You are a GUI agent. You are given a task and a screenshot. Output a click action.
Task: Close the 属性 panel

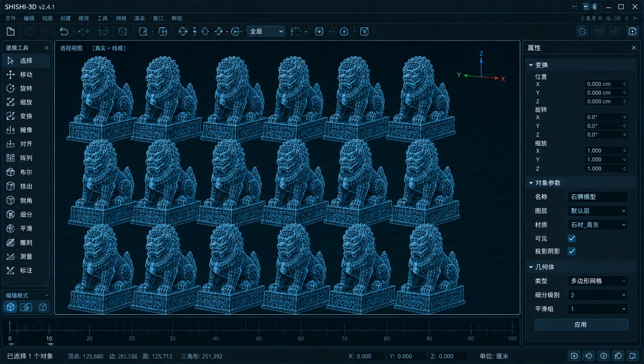pyautogui.click(x=634, y=48)
